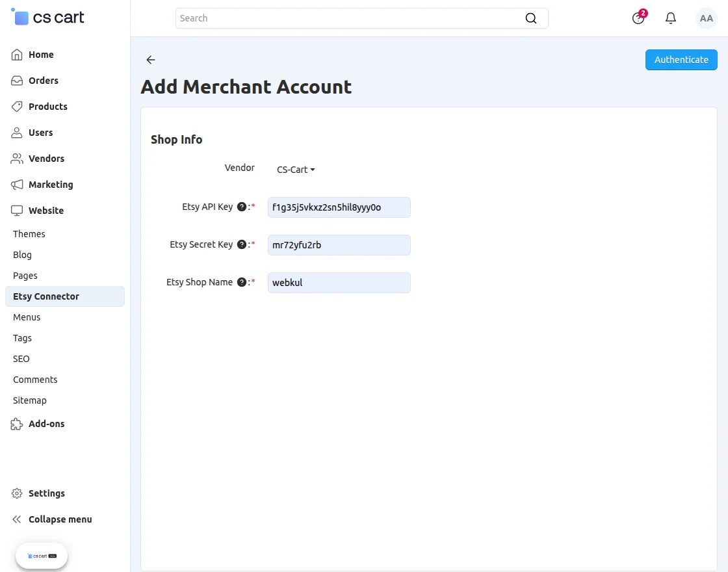Image resolution: width=728 pixels, height=572 pixels.
Task: Open the notifications bell
Action: click(x=670, y=18)
